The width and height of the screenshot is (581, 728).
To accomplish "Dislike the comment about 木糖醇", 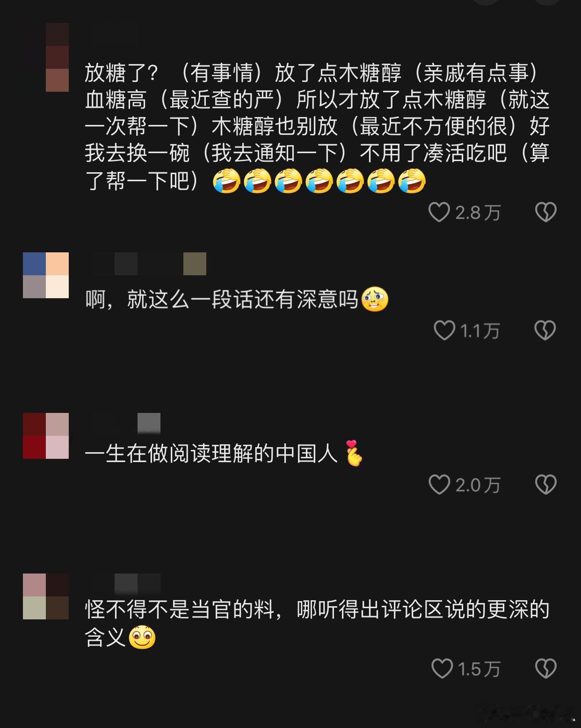I will click(x=545, y=213).
